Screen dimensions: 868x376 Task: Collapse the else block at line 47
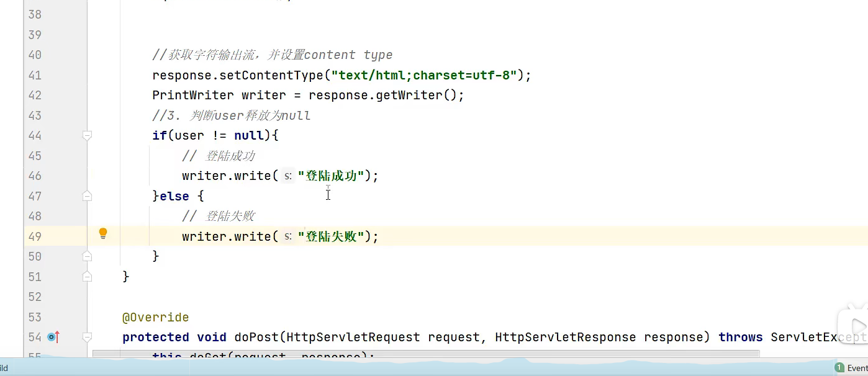pyautogui.click(x=87, y=196)
